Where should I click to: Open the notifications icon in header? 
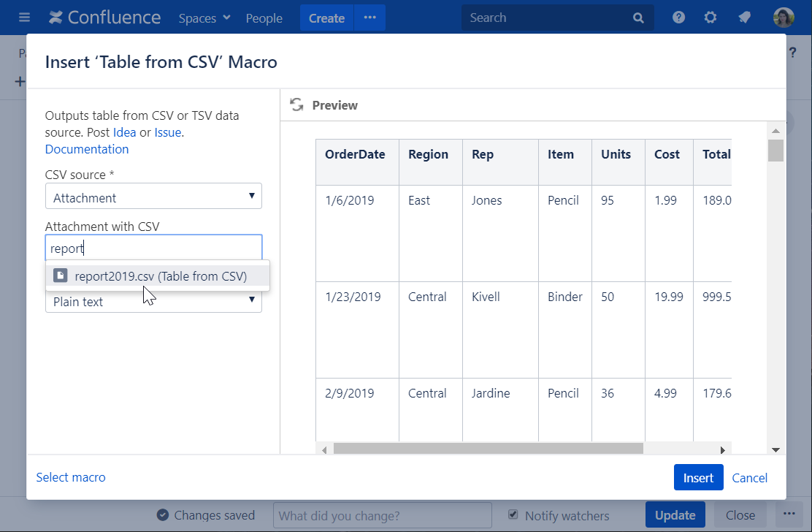pos(744,18)
